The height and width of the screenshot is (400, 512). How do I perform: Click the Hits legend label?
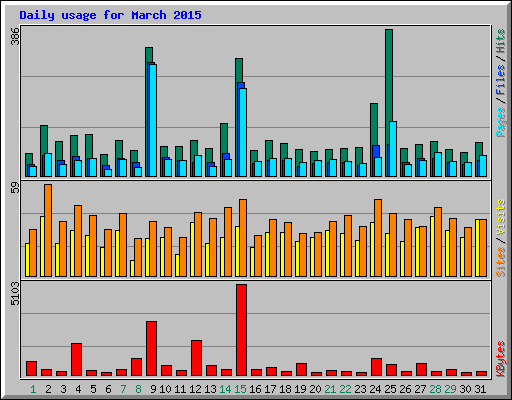[x=500, y=41]
